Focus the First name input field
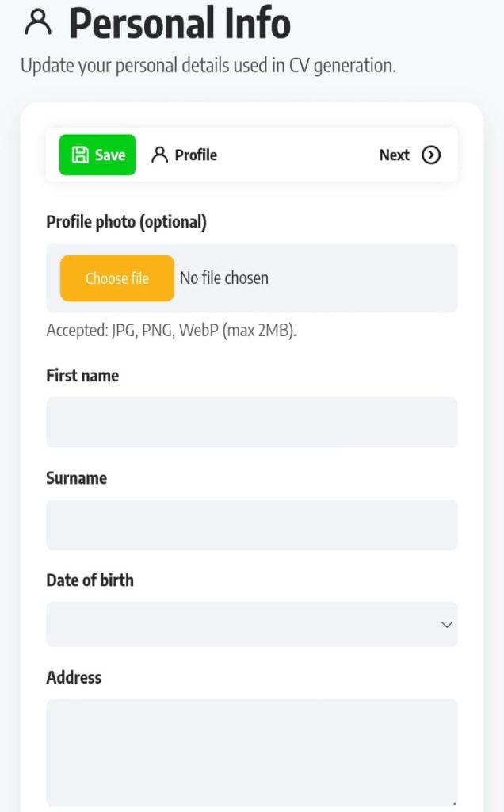The width and height of the screenshot is (504, 812). pos(252,422)
